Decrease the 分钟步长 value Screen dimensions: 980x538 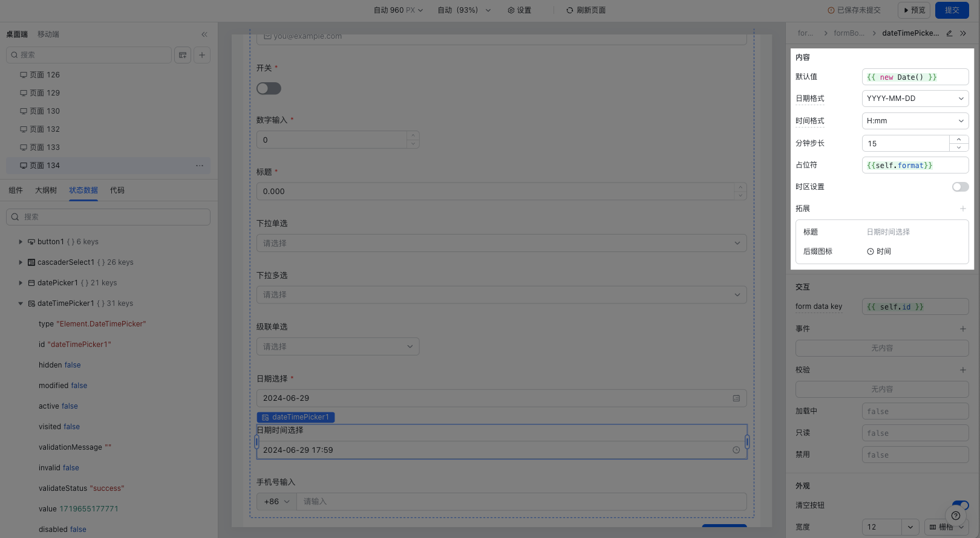click(959, 147)
